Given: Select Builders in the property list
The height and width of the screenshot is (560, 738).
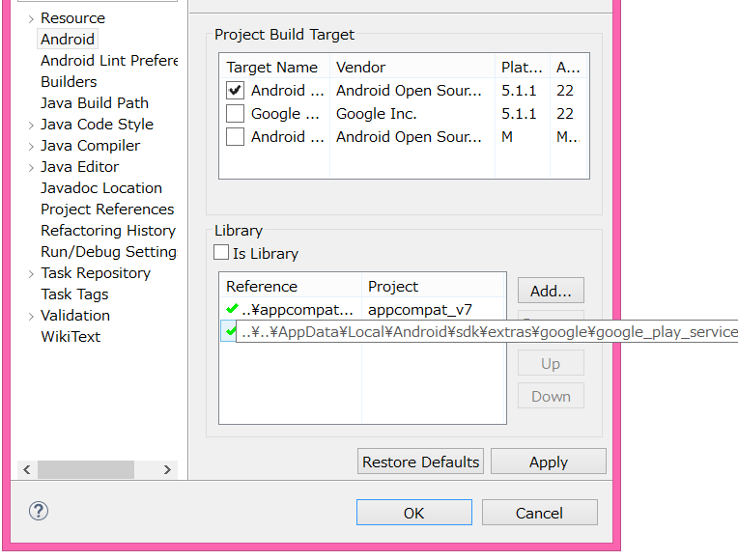Looking at the screenshot, I should 69,82.
